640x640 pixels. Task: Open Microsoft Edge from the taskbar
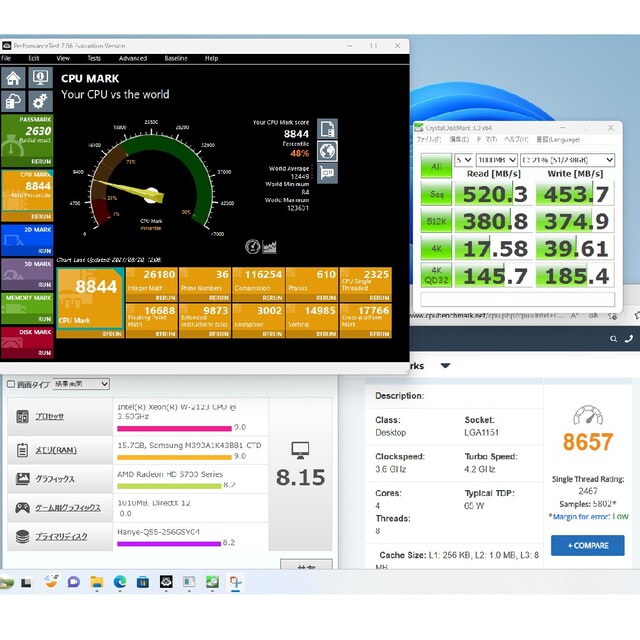[x=120, y=582]
